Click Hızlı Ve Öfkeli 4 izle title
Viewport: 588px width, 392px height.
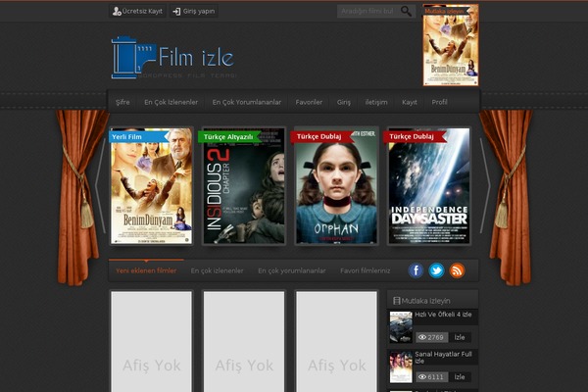pos(443,315)
